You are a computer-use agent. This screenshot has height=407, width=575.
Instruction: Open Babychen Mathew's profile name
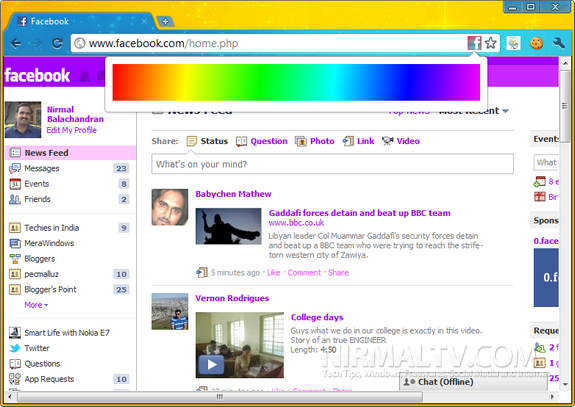tap(233, 194)
